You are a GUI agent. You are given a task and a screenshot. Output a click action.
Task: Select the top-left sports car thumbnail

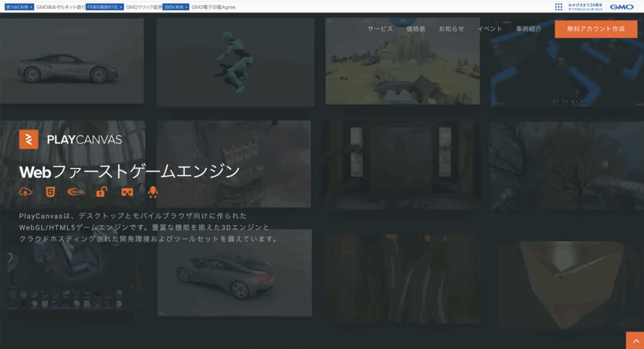pos(72,61)
